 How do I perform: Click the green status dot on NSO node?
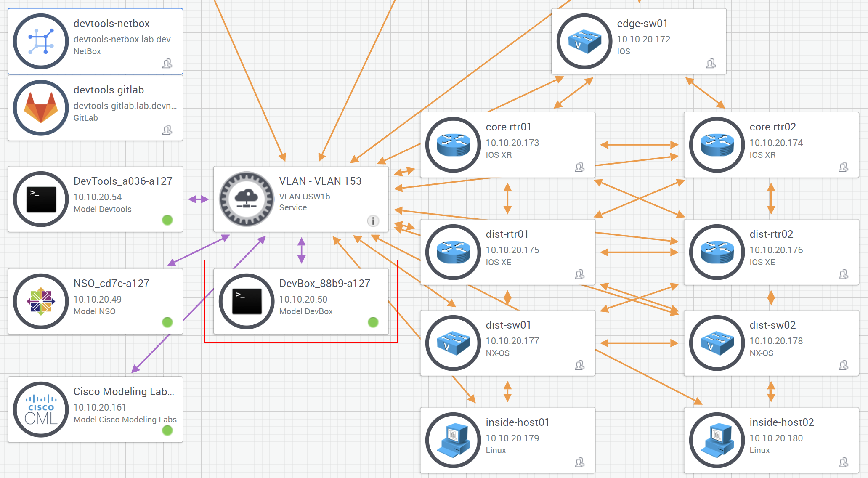point(167,322)
